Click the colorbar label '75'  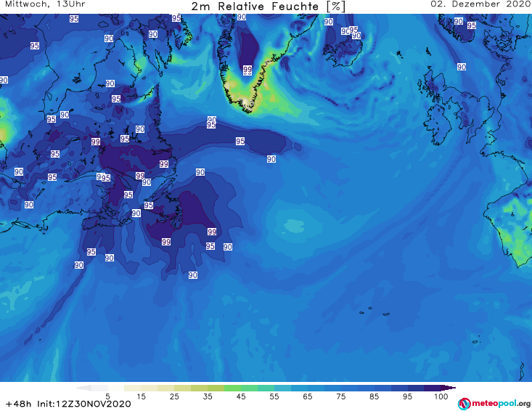pyautogui.click(x=341, y=396)
